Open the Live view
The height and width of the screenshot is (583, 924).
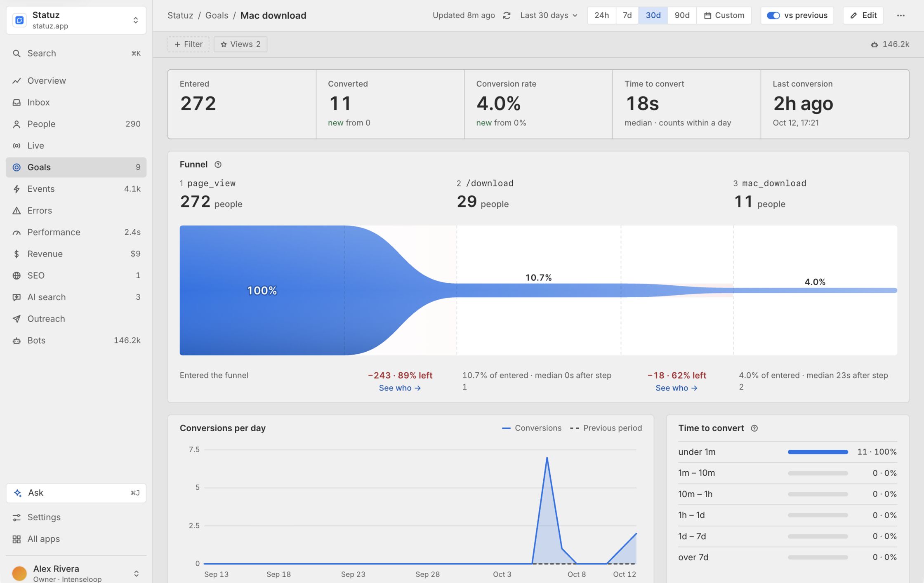pyautogui.click(x=76, y=146)
